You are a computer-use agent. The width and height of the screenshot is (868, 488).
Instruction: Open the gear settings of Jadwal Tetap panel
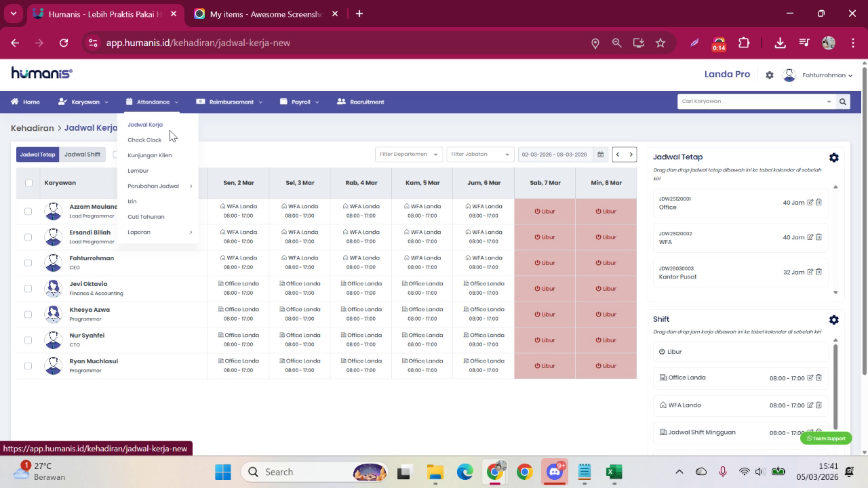(833, 157)
